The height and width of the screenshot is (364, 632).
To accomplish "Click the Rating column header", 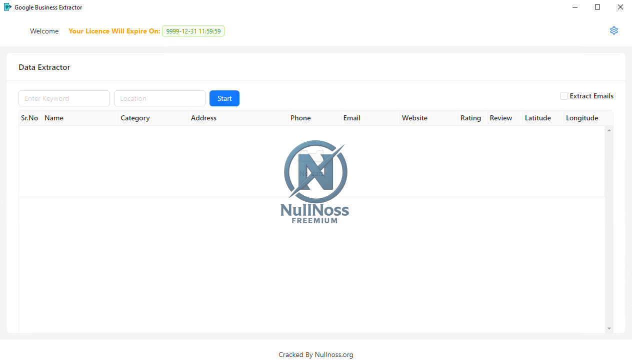I will click(471, 118).
